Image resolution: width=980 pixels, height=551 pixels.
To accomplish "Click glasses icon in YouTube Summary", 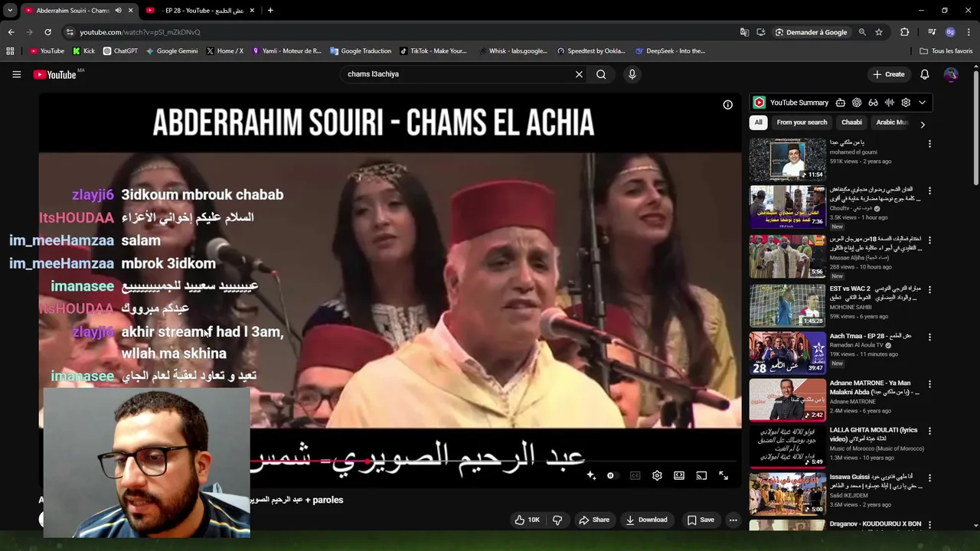I will [x=873, y=103].
